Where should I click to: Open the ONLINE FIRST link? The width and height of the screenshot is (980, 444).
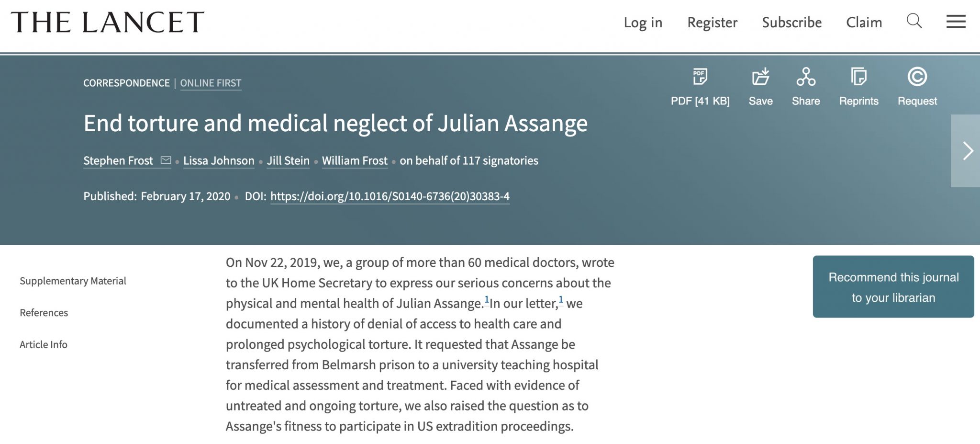click(x=211, y=83)
